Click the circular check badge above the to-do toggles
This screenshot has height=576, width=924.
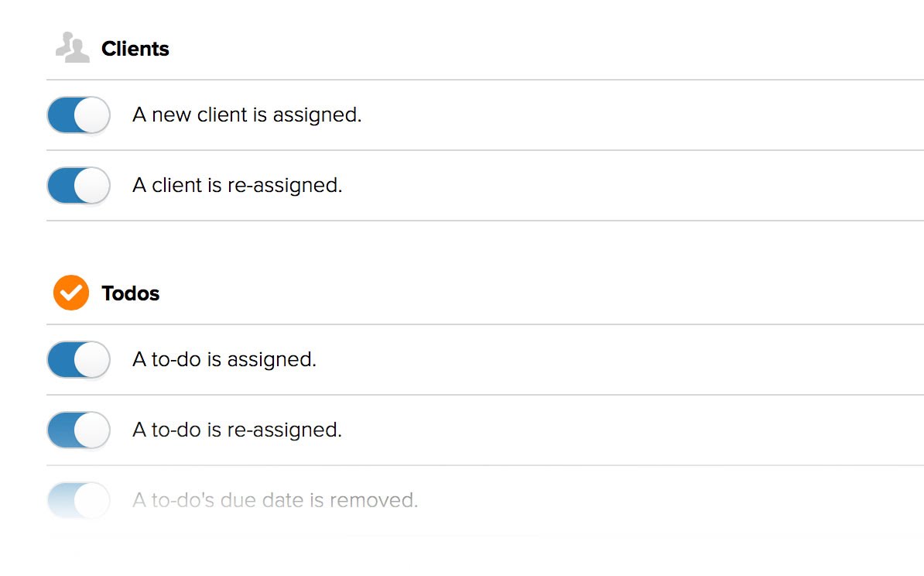tap(70, 293)
